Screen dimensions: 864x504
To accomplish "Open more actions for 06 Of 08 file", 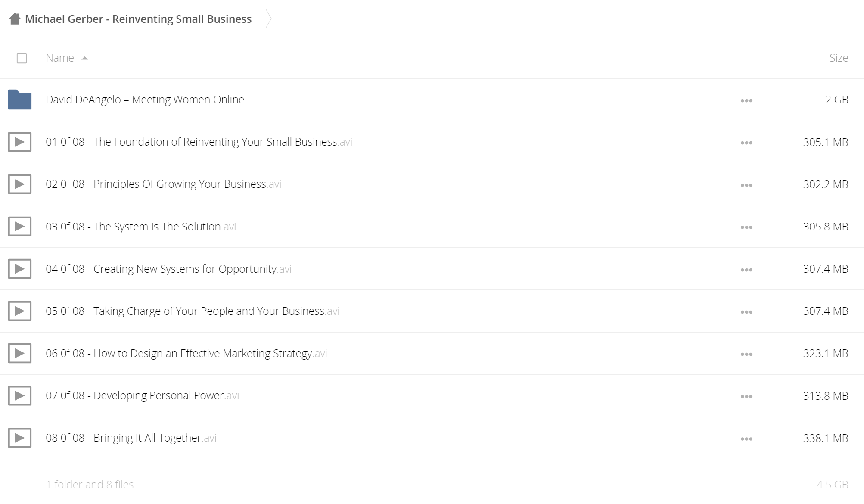I will [x=746, y=354].
